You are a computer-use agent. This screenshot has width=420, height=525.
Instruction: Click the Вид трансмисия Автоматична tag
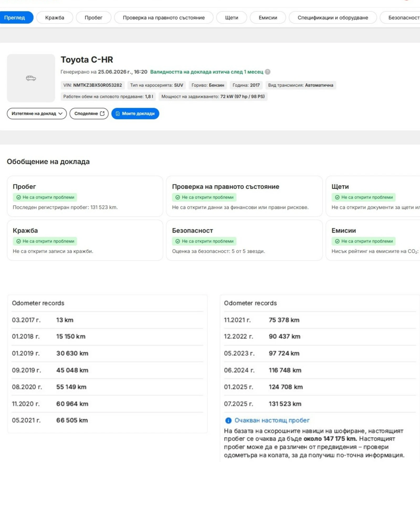[x=301, y=85]
